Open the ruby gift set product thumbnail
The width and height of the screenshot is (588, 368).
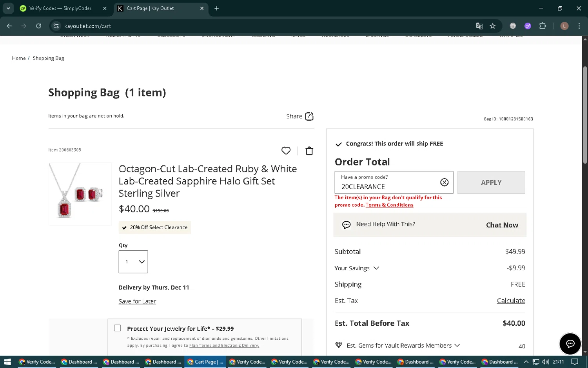(80, 194)
